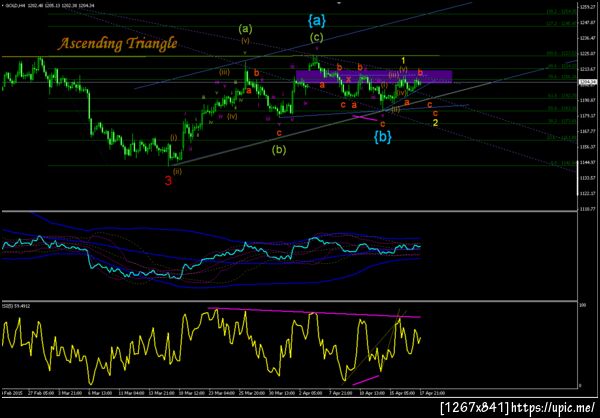
Task: Click price axis label '1190.87'
Action: 587,100
